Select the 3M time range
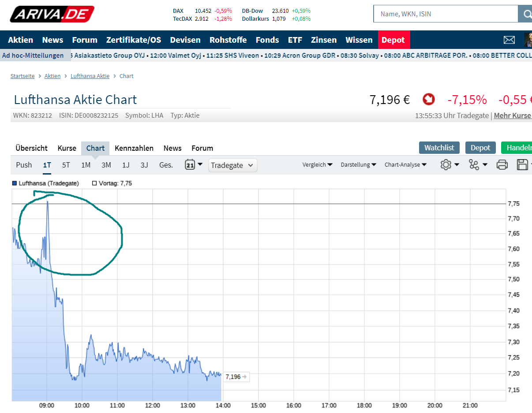 click(106, 165)
